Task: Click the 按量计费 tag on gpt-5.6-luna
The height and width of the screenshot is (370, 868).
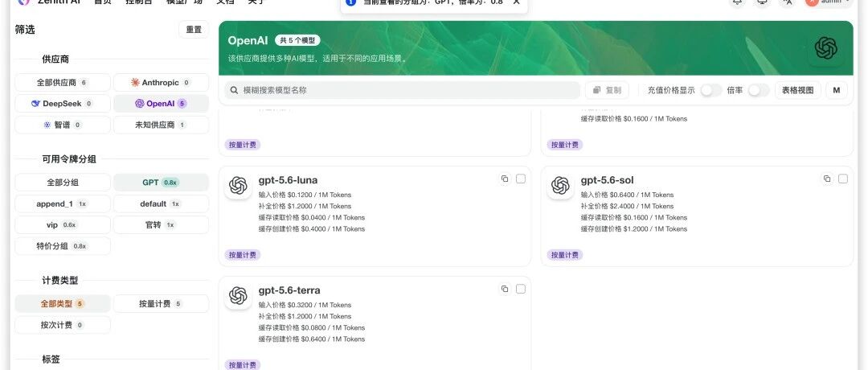Action: click(243, 255)
